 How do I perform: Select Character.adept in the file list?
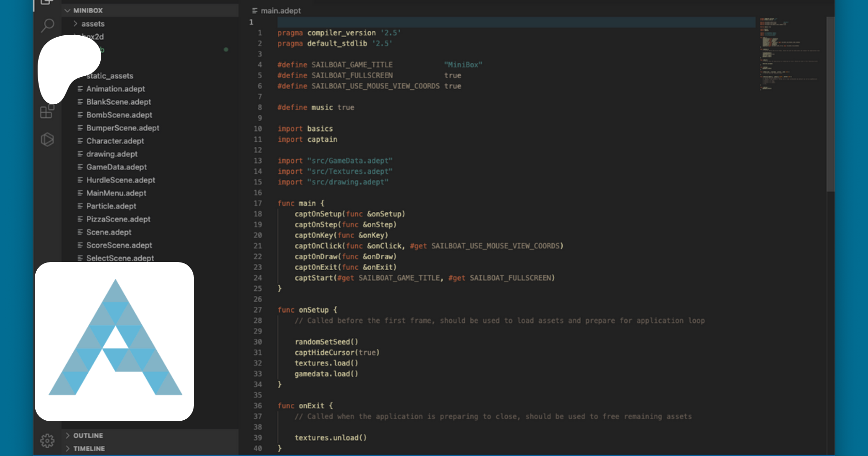115,141
